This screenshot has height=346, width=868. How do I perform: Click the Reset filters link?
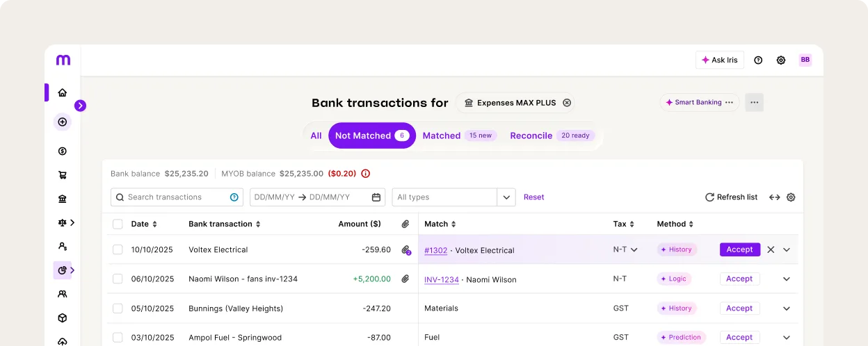(534, 197)
